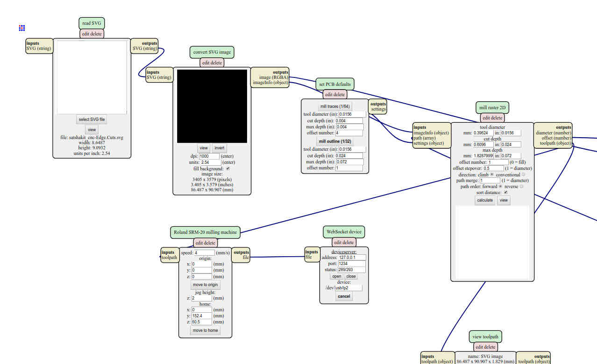Click 'edit' on set PCB defaults module
Image resolution: width=597 pixels, height=364 pixels.
[x=329, y=94]
